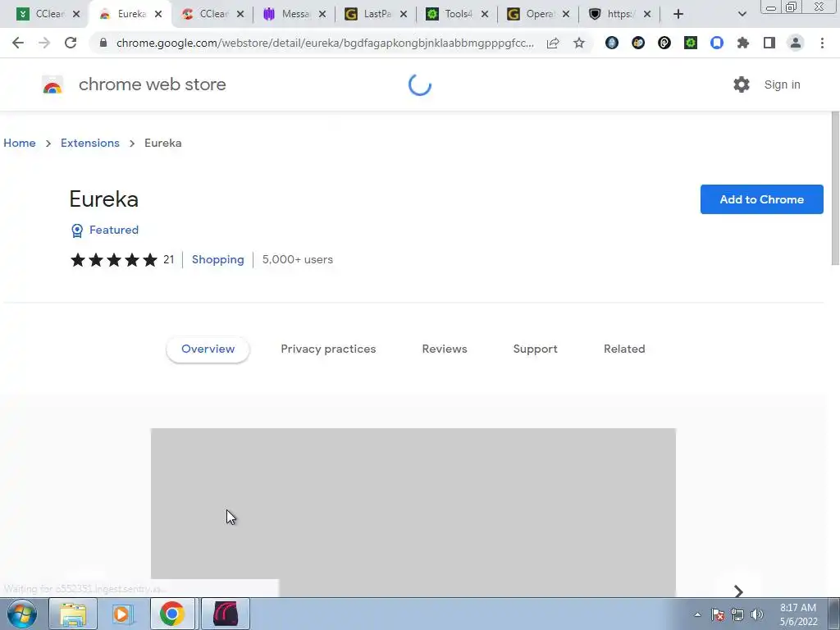Click Sign in link
840x630 pixels.
tap(782, 84)
